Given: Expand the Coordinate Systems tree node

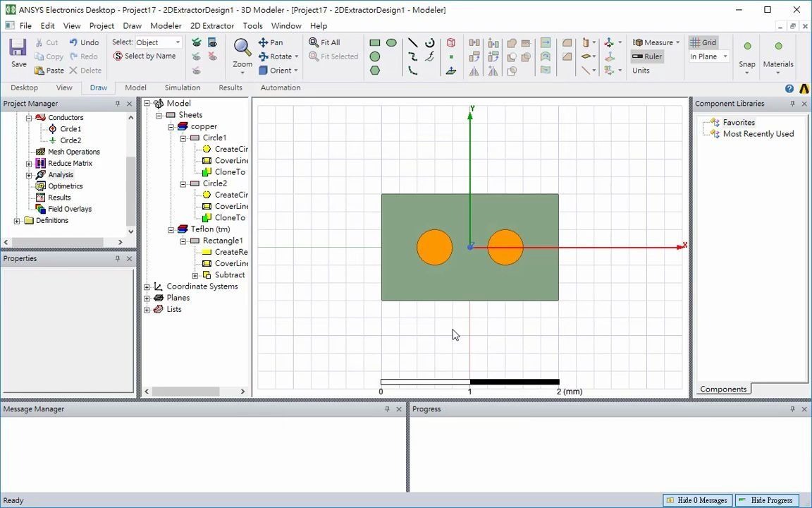Looking at the screenshot, I should point(147,286).
